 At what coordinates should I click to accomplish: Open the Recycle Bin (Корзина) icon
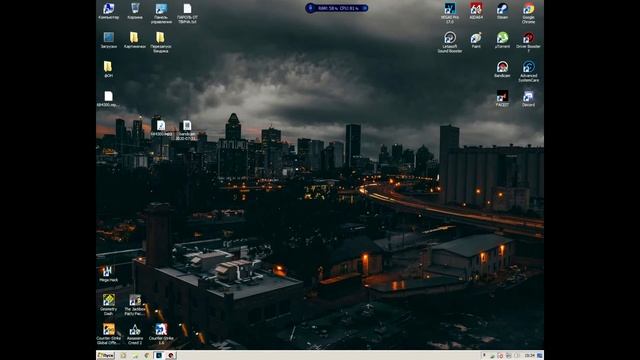click(x=135, y=11)
